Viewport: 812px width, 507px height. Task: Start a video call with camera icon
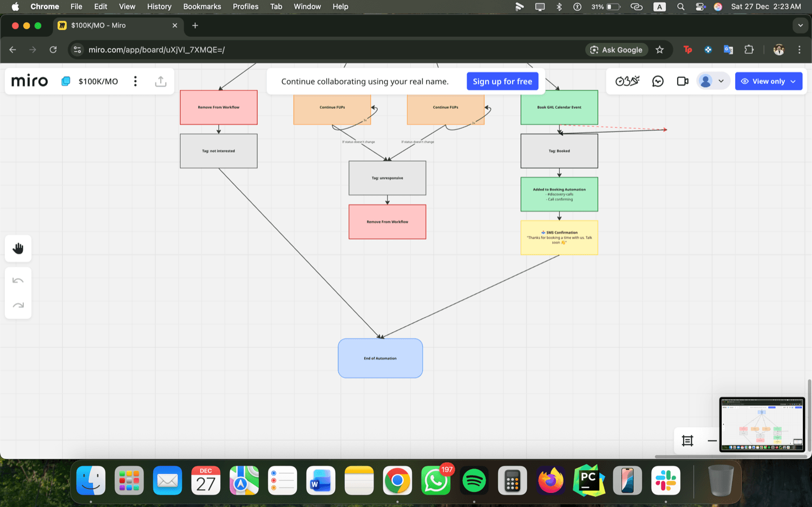coord(683,81)
